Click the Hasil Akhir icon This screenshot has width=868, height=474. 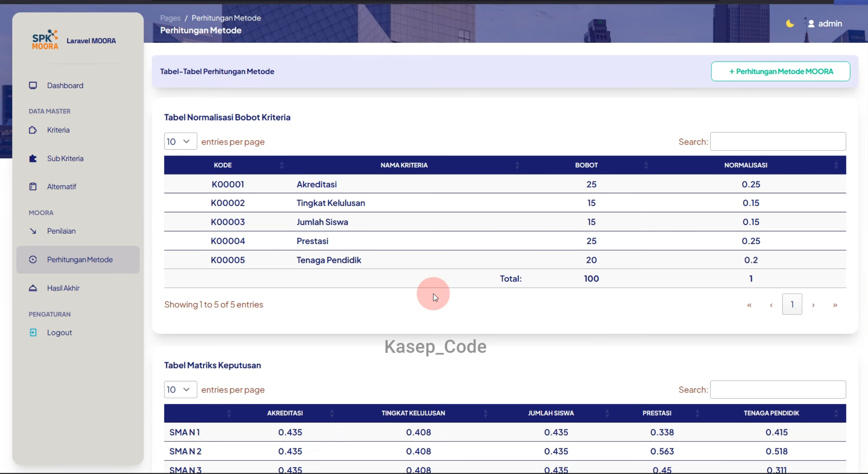click(33, 288)
